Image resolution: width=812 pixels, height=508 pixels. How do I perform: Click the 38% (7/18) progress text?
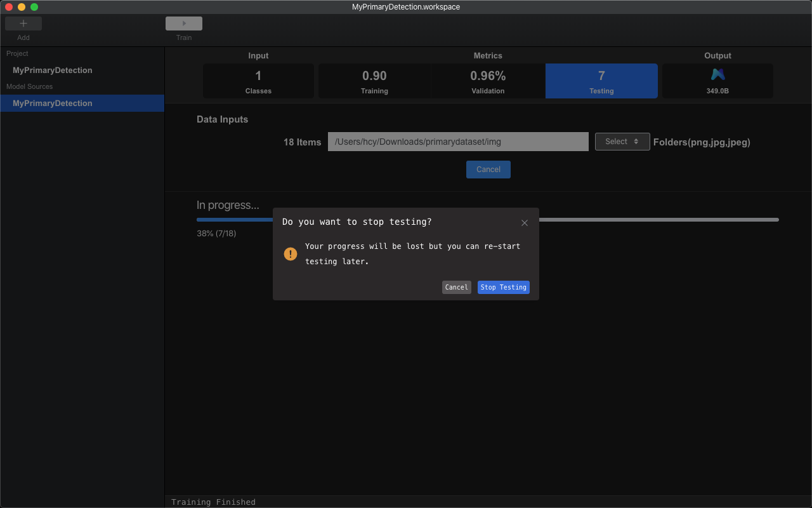(x=216, y=234)
